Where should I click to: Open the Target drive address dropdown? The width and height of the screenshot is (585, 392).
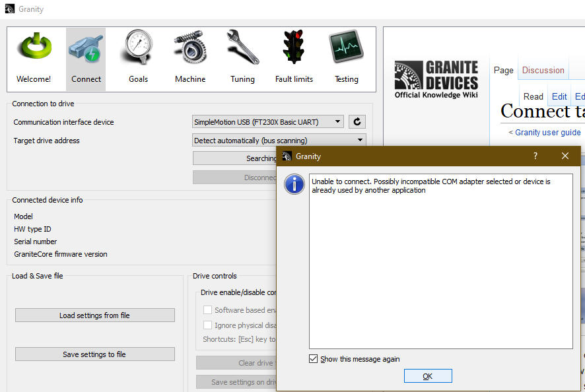click(279, 141)
